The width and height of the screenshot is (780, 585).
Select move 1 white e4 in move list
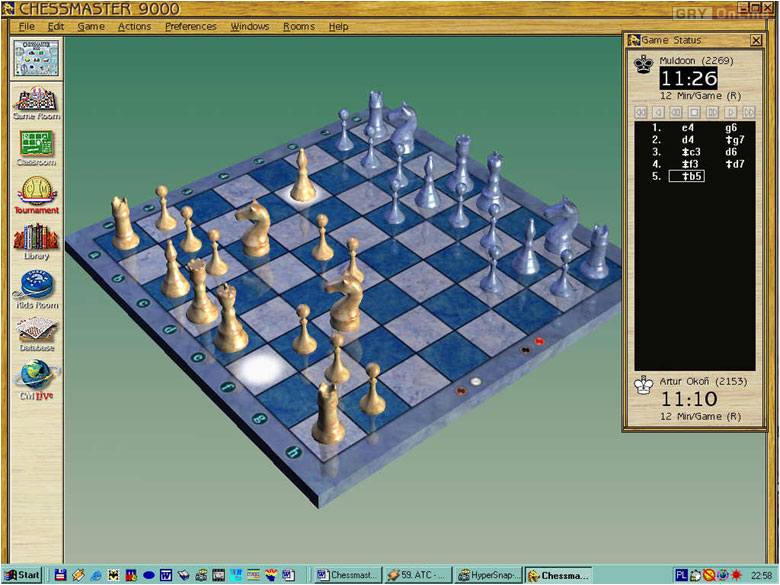(687, 128)
